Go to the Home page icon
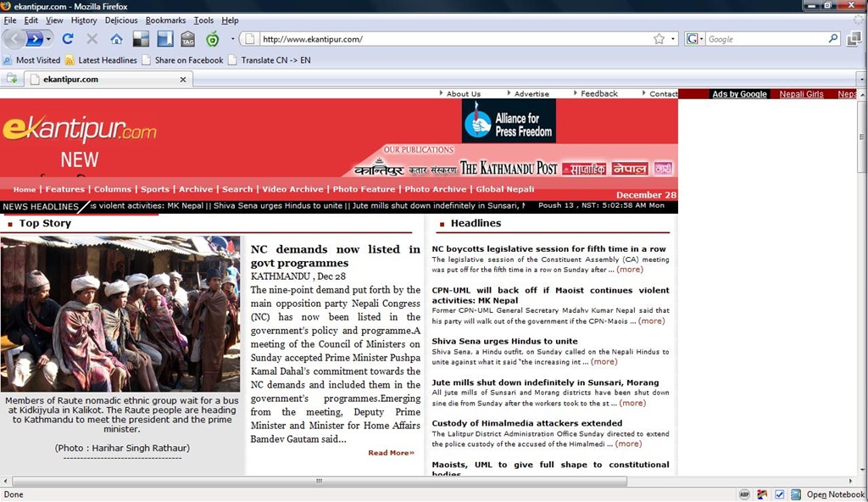 pyautogui.click(x=116, y=39)
